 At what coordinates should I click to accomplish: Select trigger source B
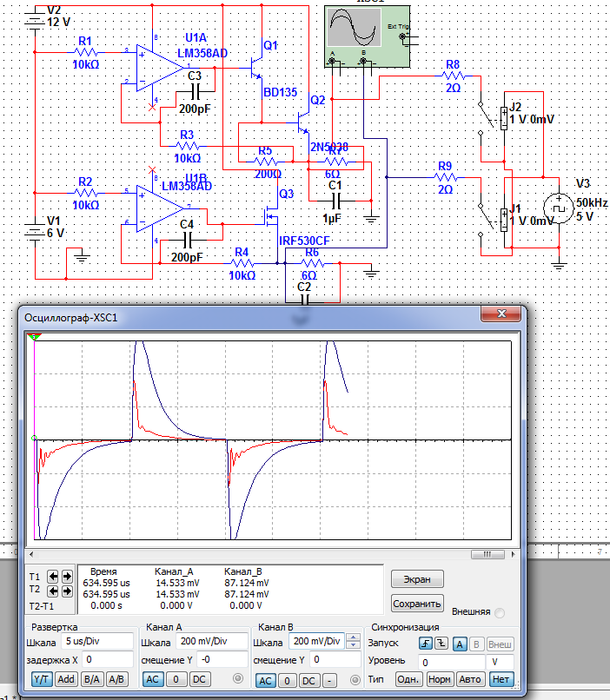476,644
